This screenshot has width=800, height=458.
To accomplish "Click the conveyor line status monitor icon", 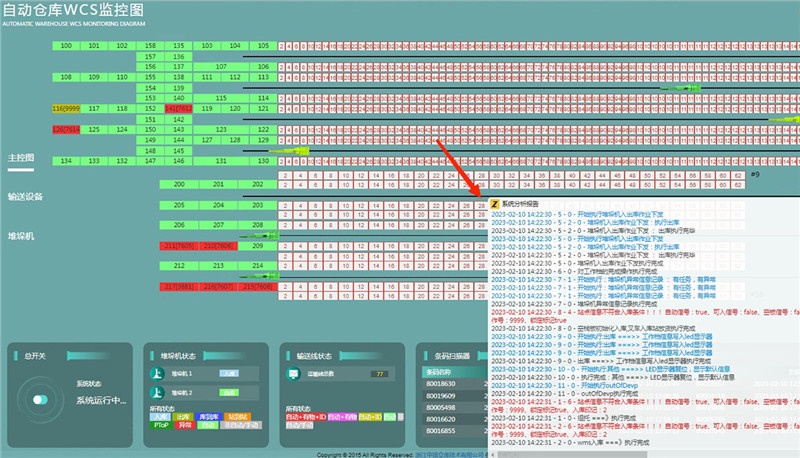I will coord(293,374).
